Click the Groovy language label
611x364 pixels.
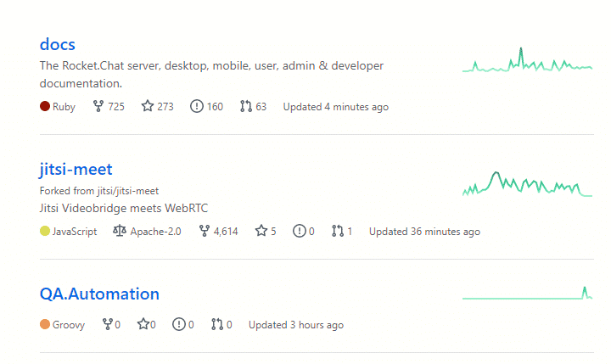69,325
